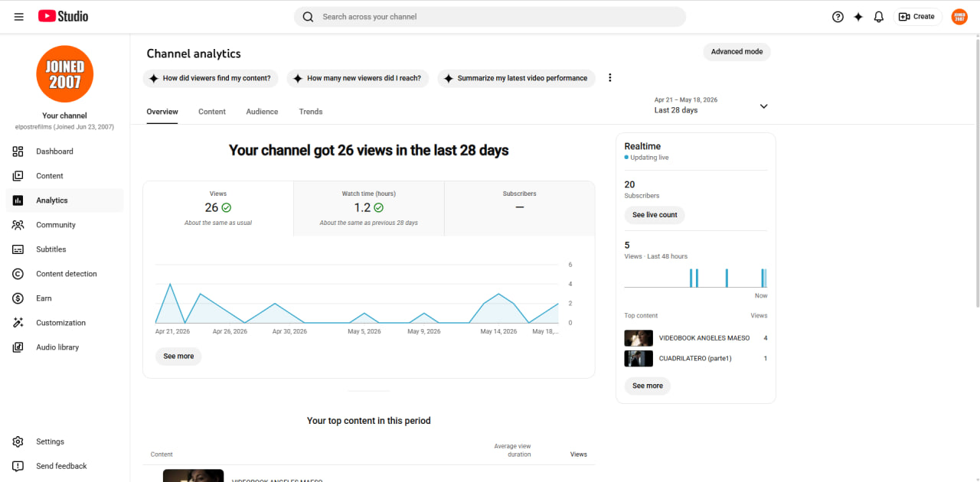
Task: Click the VIDEOBOOK ANGELES MAESO title text
Action: point(704,338)
